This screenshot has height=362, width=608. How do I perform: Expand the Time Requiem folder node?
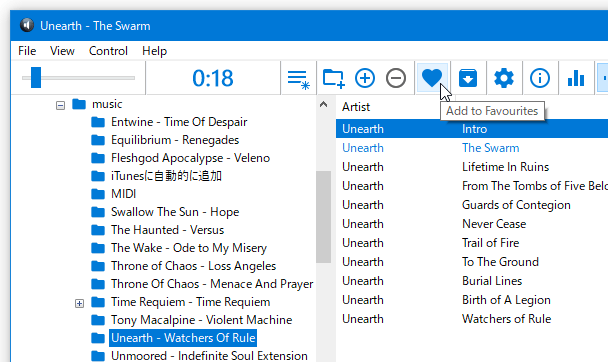click(79, 303)
